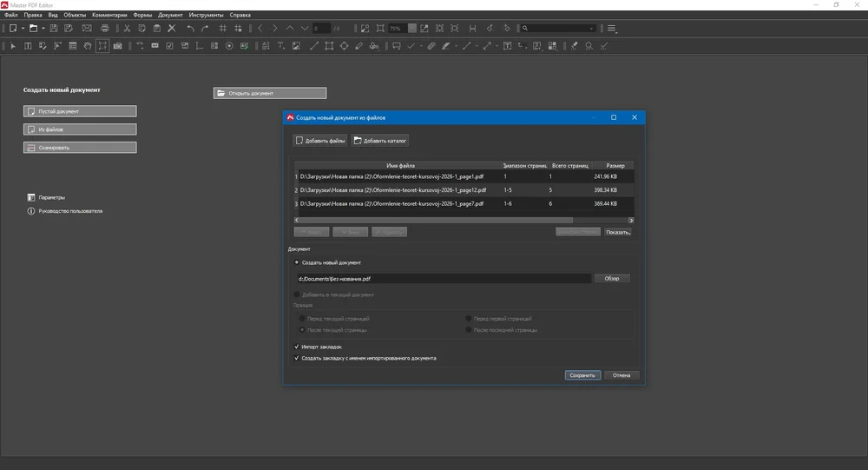Click the next page right arrow

(x=274, y=29)
